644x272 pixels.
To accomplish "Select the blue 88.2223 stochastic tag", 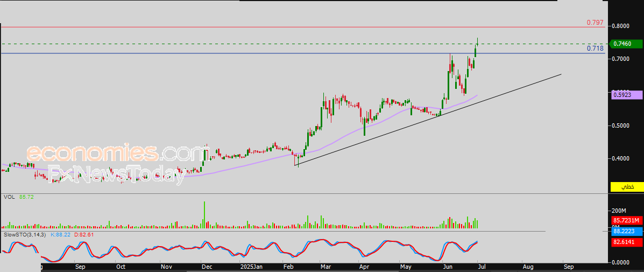I will click(627, 231).
